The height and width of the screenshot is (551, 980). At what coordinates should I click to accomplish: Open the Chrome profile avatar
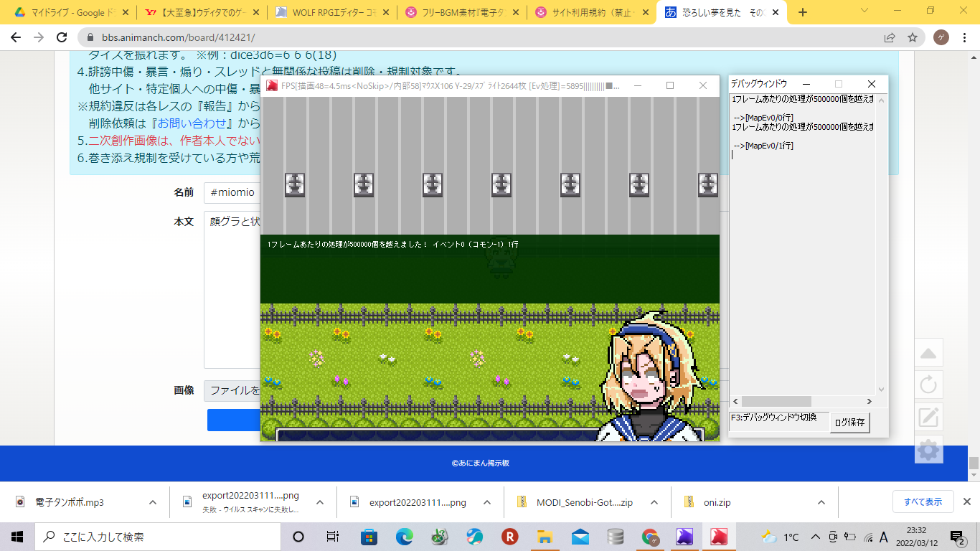tap(941, 37)
